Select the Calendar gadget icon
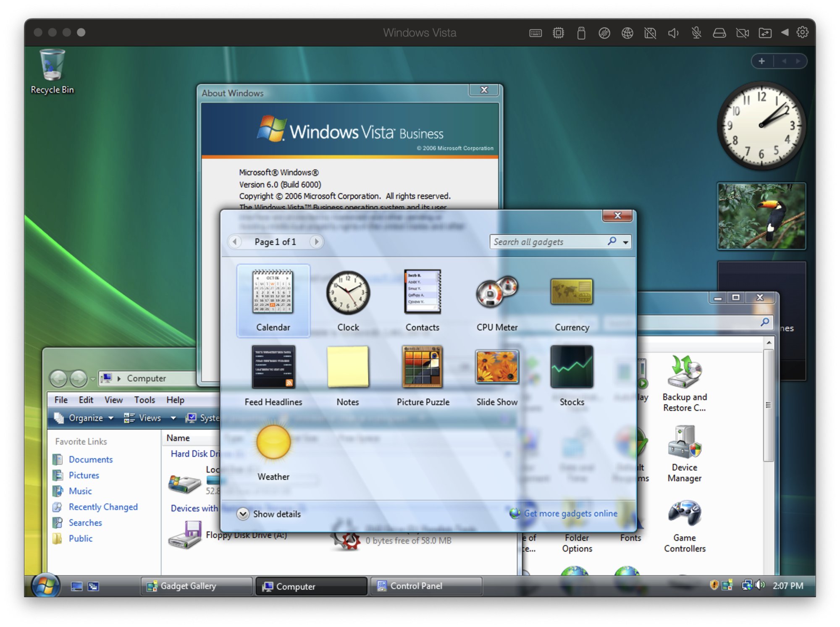Viewport: 840px width, 627px height. coord(273,292)
